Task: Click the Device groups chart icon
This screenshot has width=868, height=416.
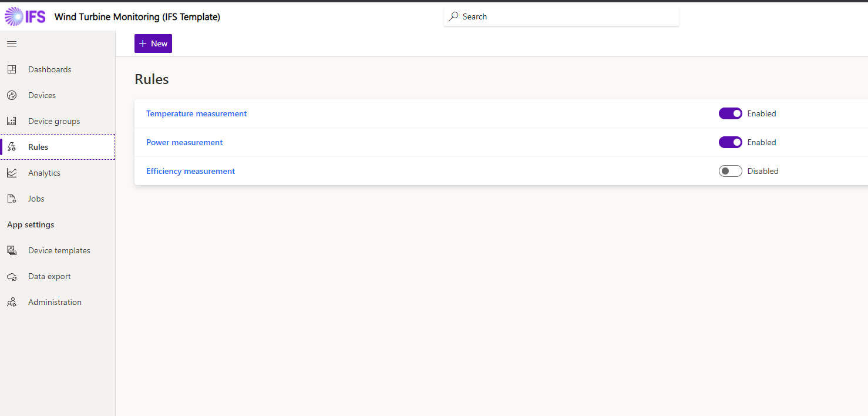Action: 12,121
